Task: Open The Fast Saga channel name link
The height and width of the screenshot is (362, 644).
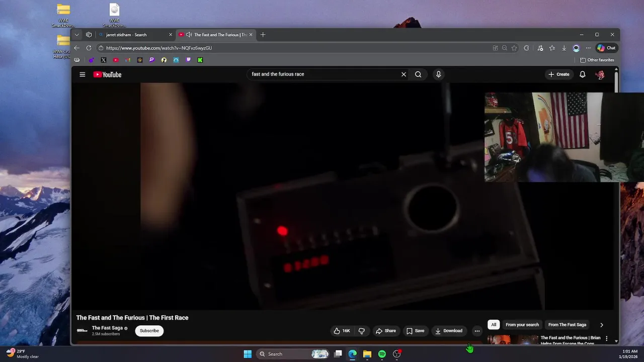Action: pos(107,328)
